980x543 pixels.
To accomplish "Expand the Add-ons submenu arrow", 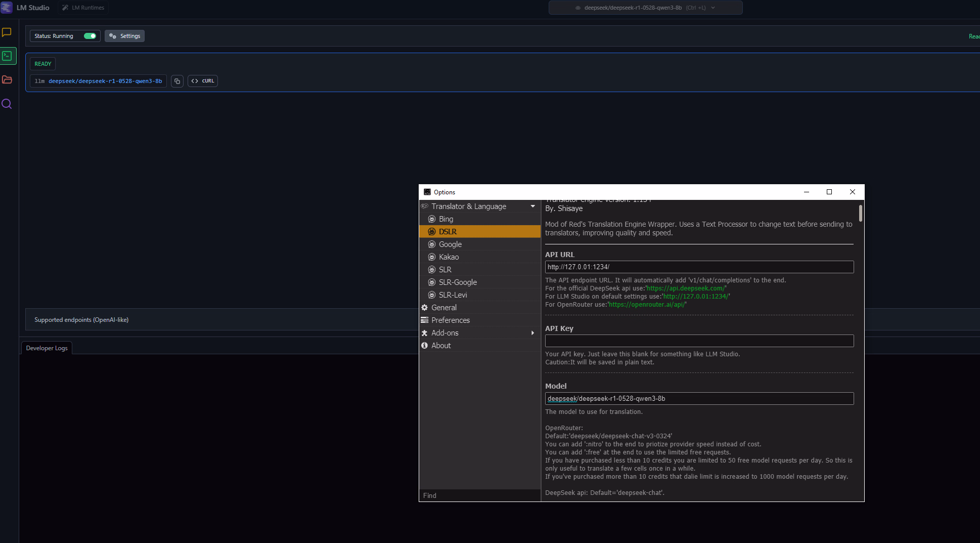I will [x=532, y=333].
